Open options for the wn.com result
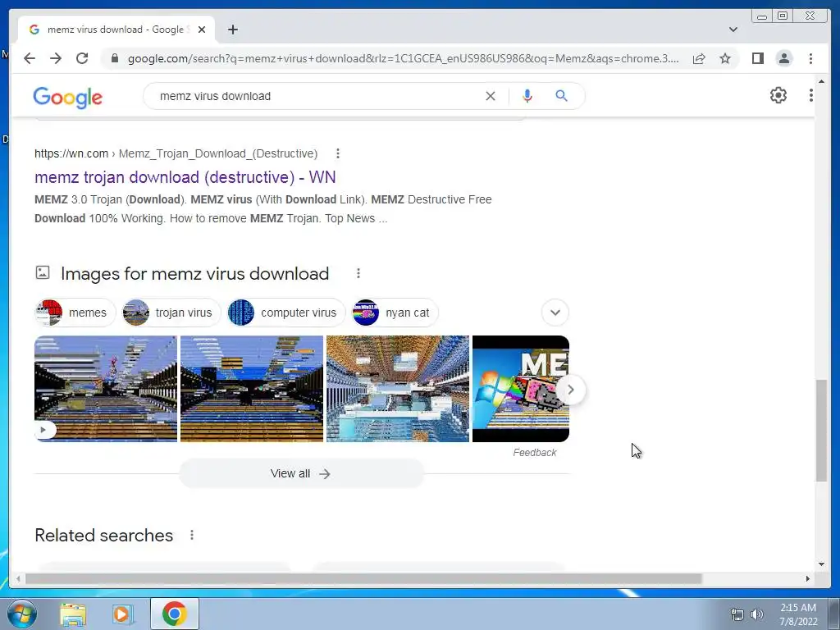The image size is (840, 630). (x=337, y=153)
